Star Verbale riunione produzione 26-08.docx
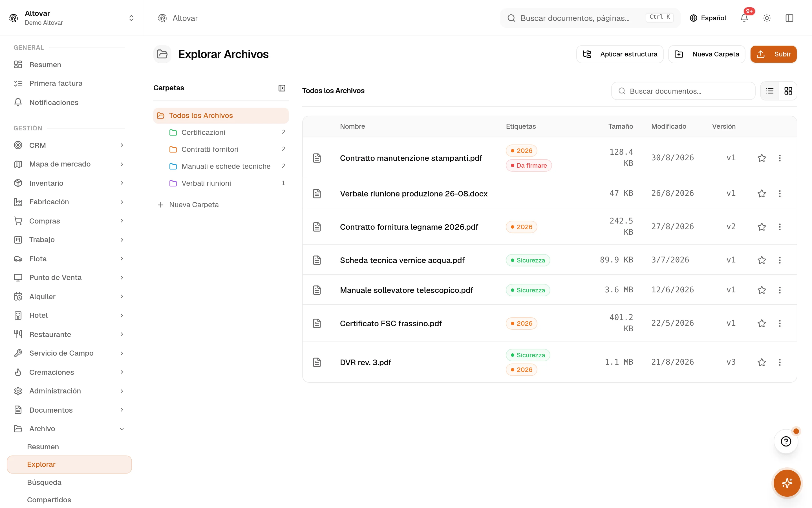Image resolution: width=812 pixels, height=508 pixels. point(762,194)
